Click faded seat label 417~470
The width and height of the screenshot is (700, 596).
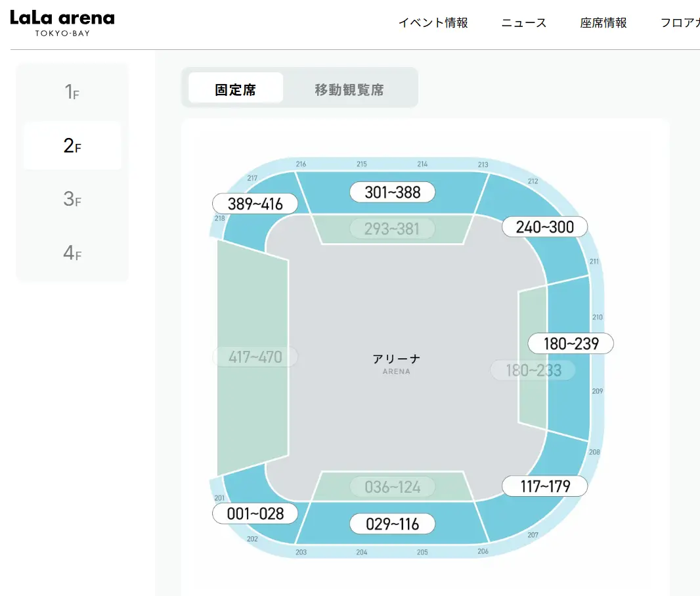(255, 357)
